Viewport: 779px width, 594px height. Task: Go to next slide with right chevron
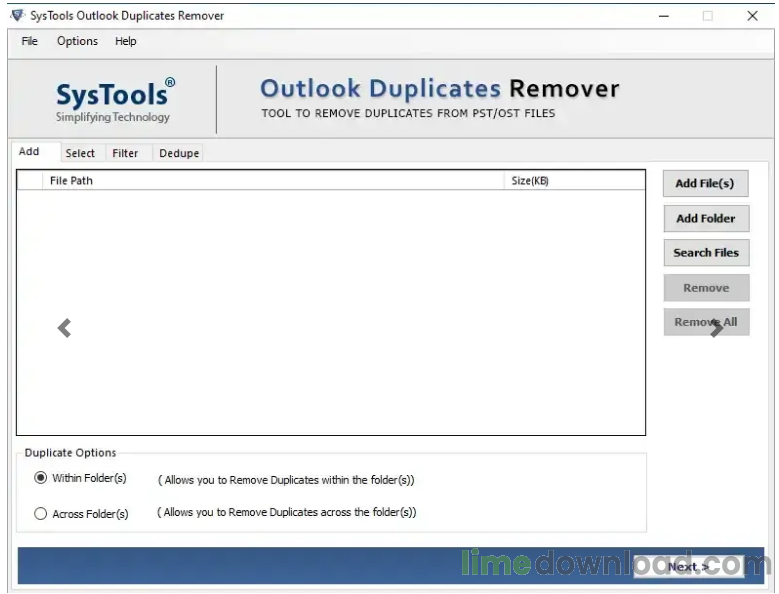(x=716, y=328)
